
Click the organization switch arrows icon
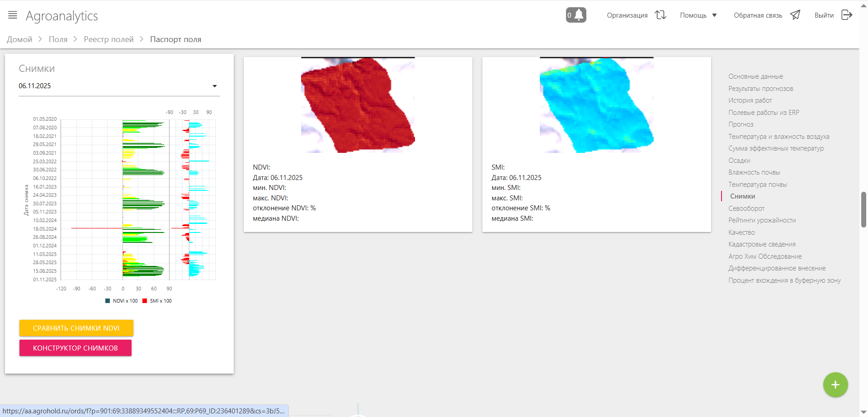pyautogui.click(x=660, y=15)
